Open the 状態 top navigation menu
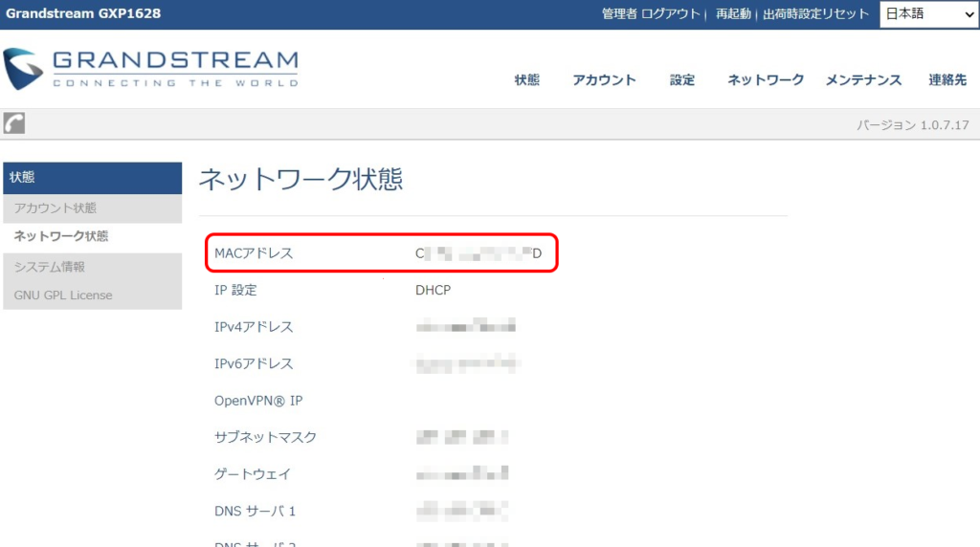This screenshot has height=547, width=980. click(526, 80)
